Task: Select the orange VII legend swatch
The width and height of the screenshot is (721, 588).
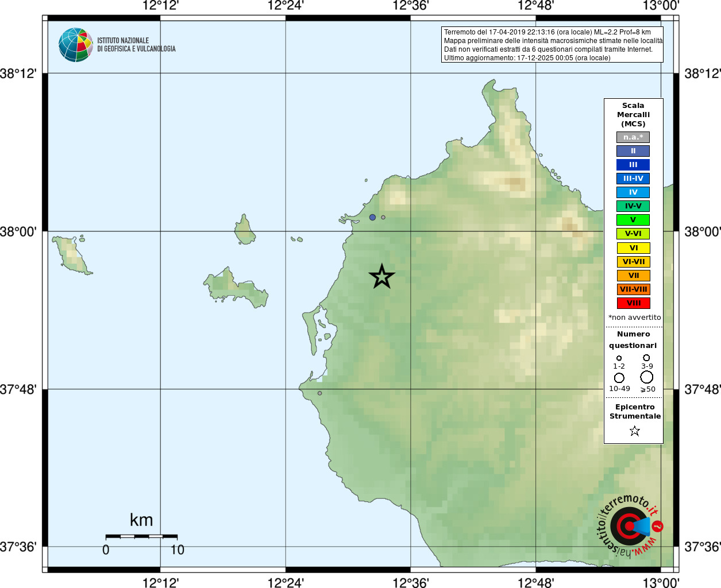Action: pos(634,276)
